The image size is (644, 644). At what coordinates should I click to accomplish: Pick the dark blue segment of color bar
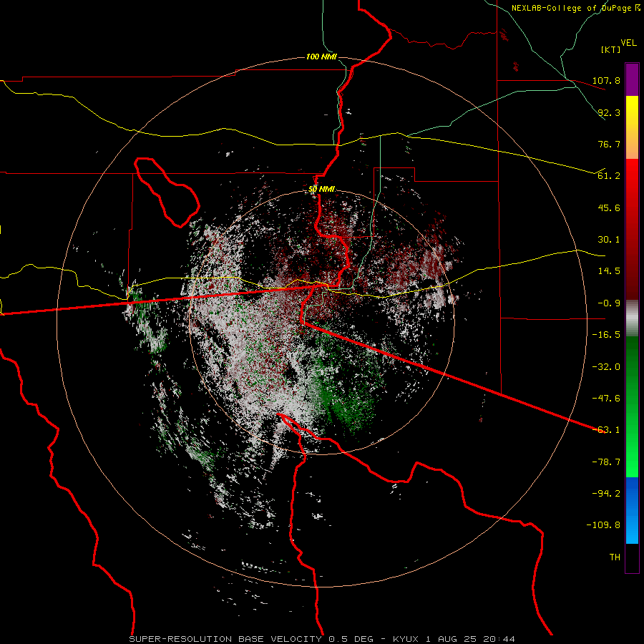(632, 490)
